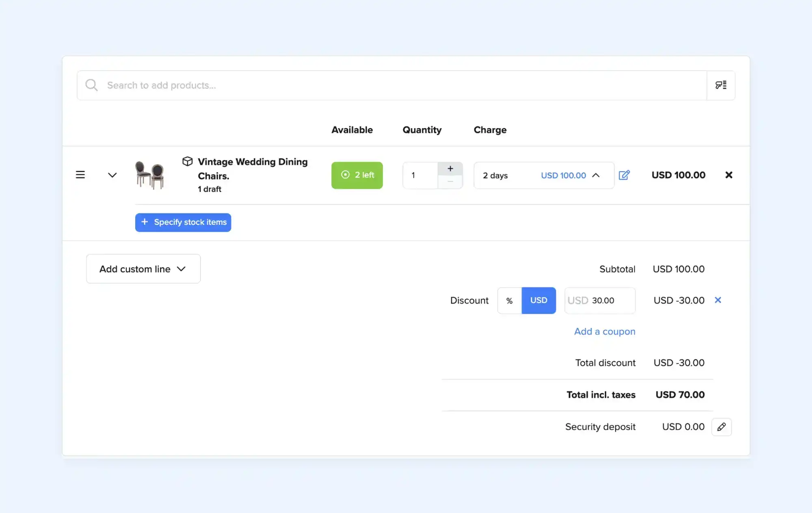This screenshot has height=513, width=812.
Task: Edit the security deposit with the pencil icon
Action: tap(721, 427)
